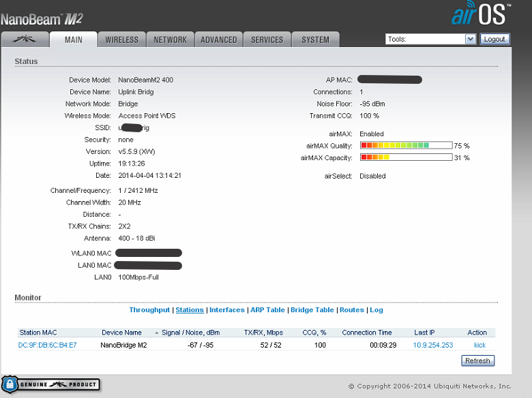Open the Throughput monitor link
The height and width of the screenshot is (398, 532).
149,310
